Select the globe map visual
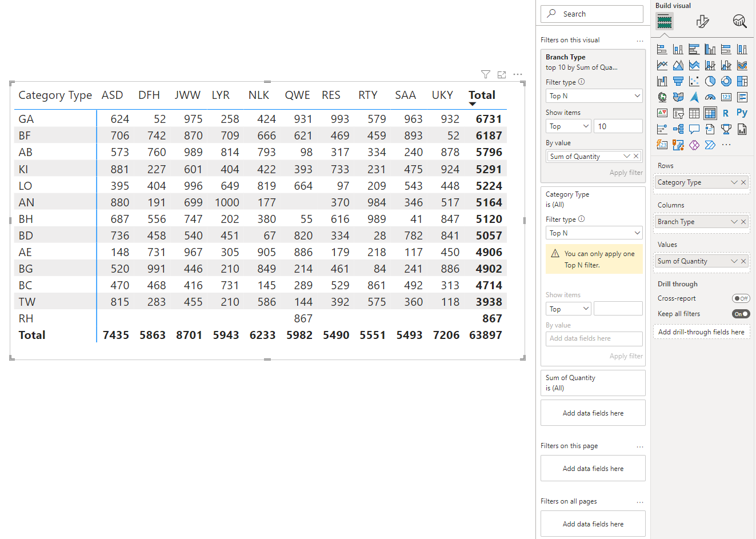Image resolution: width=756 pixels, height=539 pixels. point(662,97)
